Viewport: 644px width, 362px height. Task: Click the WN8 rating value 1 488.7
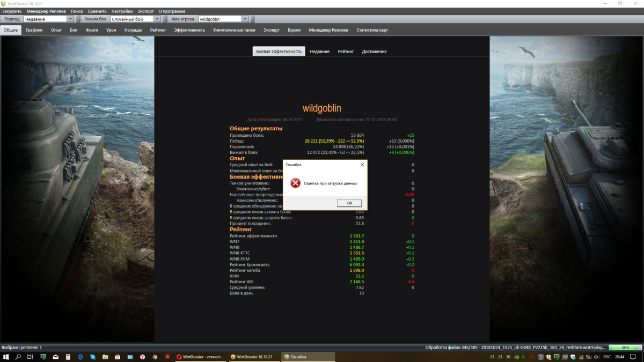(x=357, y=247)
